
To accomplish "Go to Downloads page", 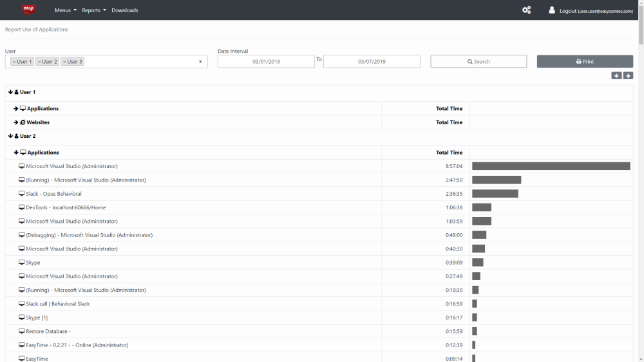I will 124,10.
